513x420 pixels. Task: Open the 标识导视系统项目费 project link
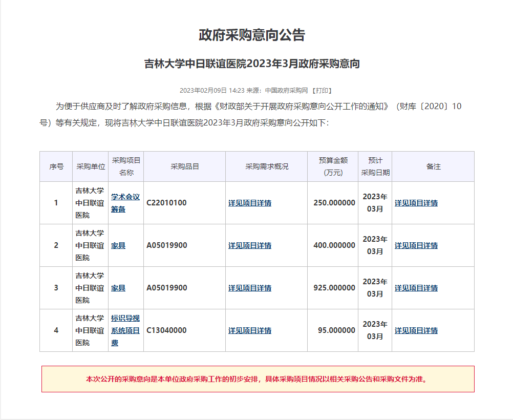pyautogui.click(x=125, y=330)
